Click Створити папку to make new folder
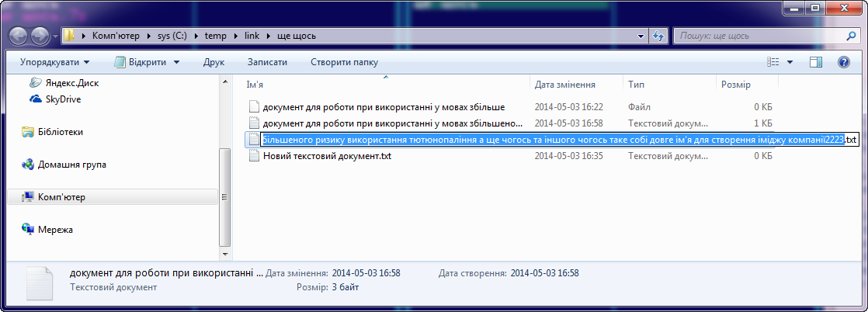The image size is (868, 312). [x=344, y=62]
